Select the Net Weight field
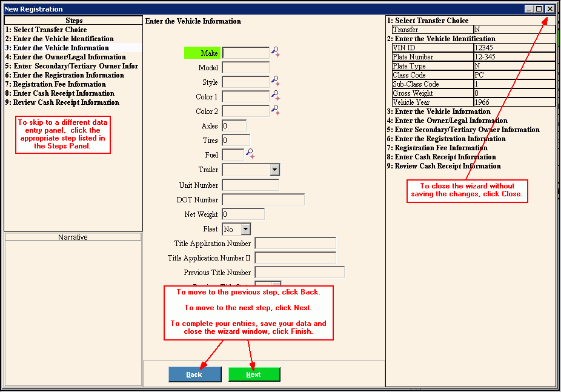The height and width of the screenshot is (392, 561). 243,214
